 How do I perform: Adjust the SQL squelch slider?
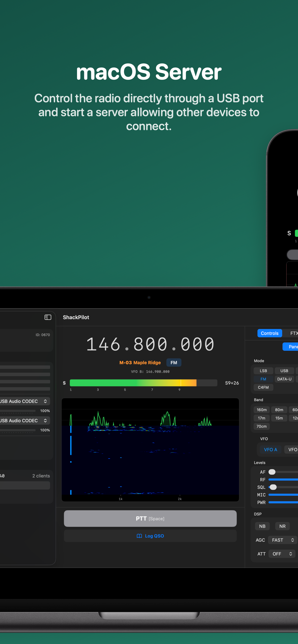(x=283, y=487)
